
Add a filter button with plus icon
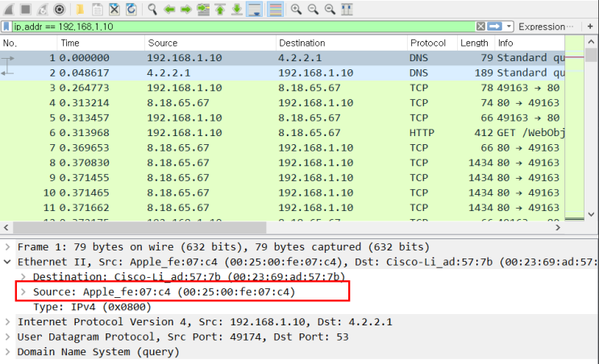tap(590, 27)
